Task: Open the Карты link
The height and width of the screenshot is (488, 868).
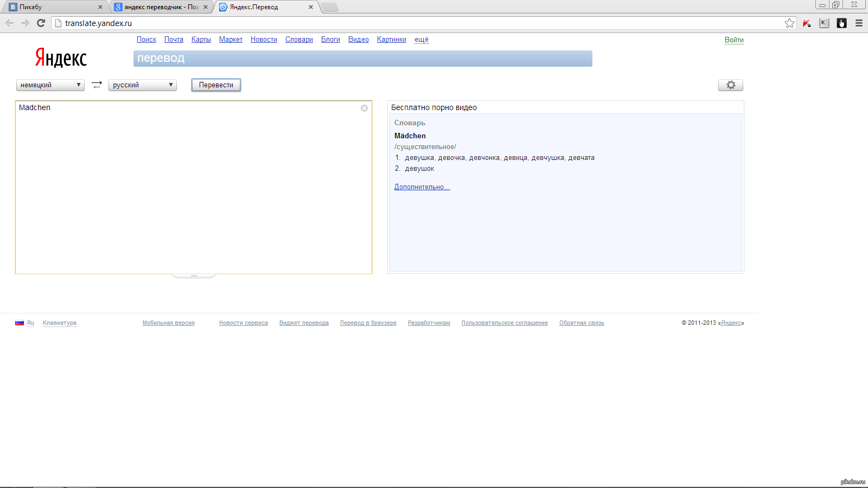Action: 201,40
